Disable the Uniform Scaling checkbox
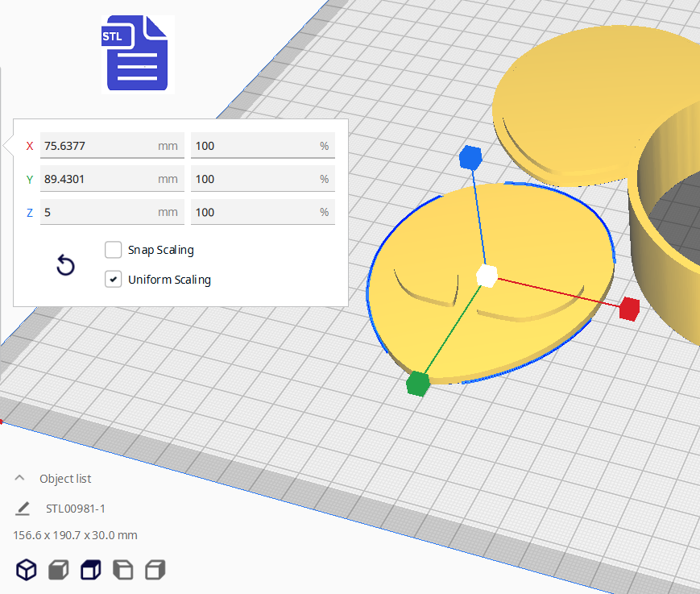The width and height of the screenshot is (700, 594). tap(114, 280)
